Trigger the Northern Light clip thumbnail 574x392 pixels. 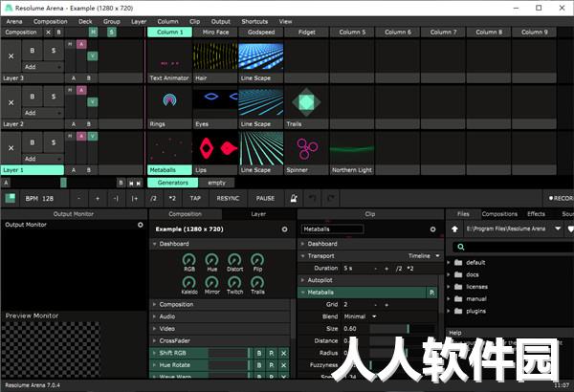tap(352, 148)
